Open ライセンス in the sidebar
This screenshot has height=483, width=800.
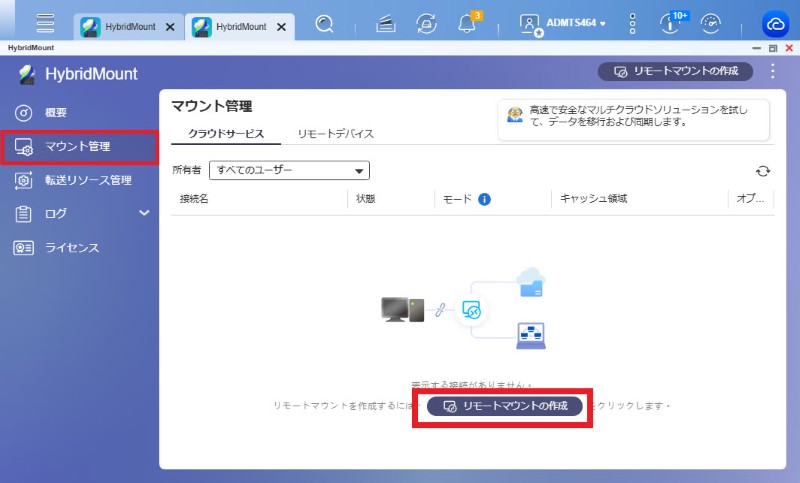tap(72, 247)
